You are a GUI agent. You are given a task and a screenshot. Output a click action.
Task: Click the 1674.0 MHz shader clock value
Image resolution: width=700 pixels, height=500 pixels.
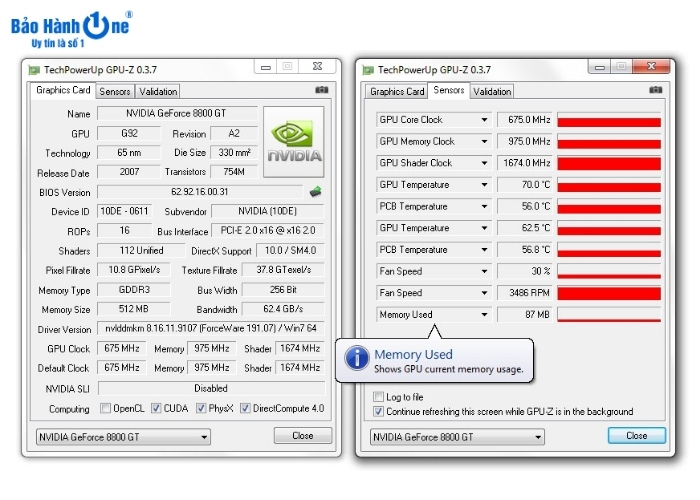[525, 163]
